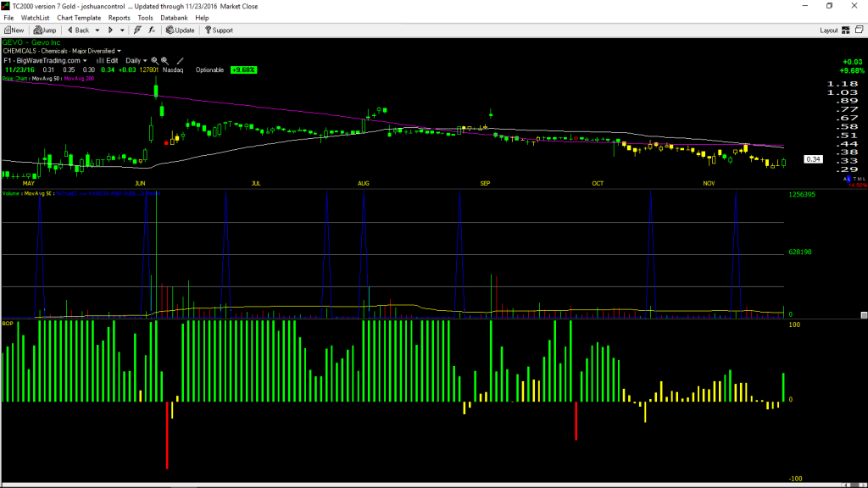
Task: Open the WatchList menu
Action: [35, 18]
